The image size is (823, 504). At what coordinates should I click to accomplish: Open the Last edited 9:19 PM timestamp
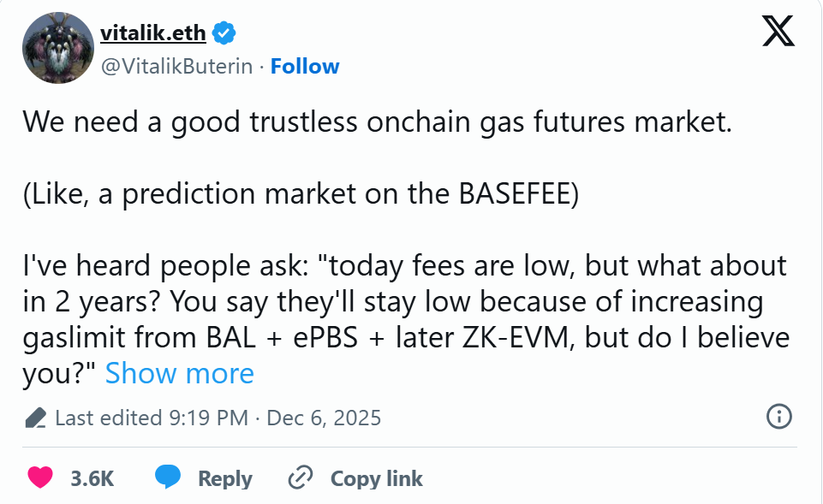pos(152,418)
